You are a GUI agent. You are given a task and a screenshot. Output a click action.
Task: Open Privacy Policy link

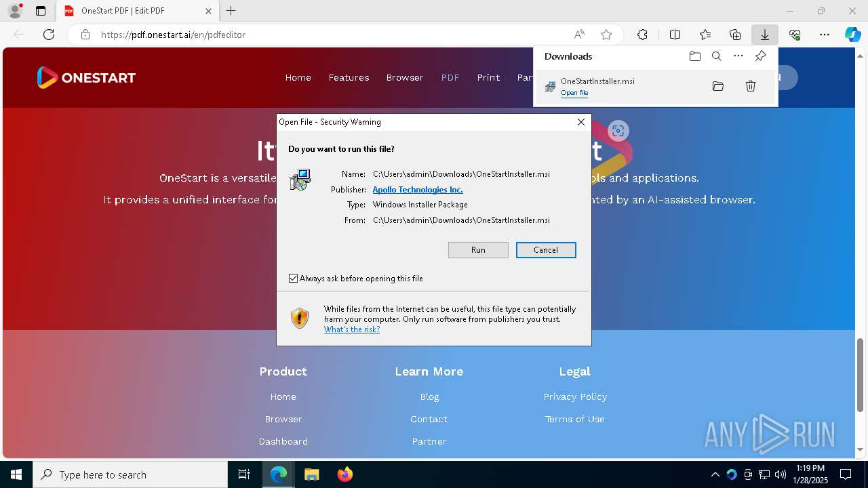click(x=575, y=396)
